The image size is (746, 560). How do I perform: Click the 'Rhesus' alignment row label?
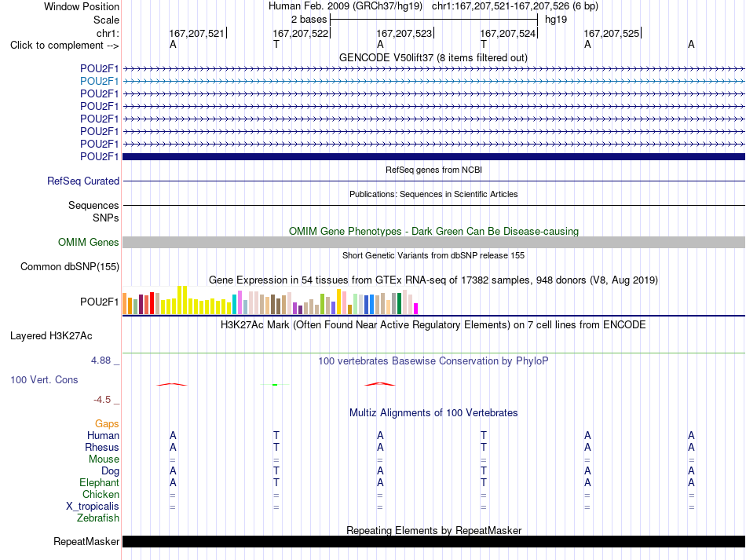point(102,447)
